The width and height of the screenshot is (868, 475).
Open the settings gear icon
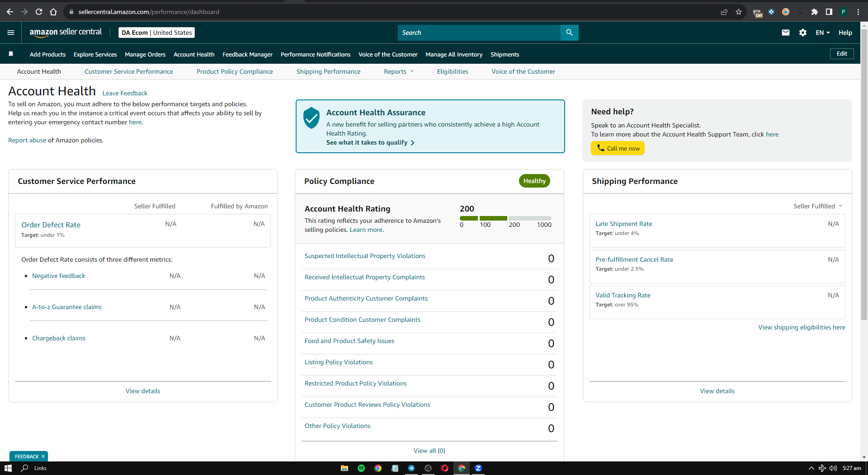pyautogui.click(x=803, y=33)
